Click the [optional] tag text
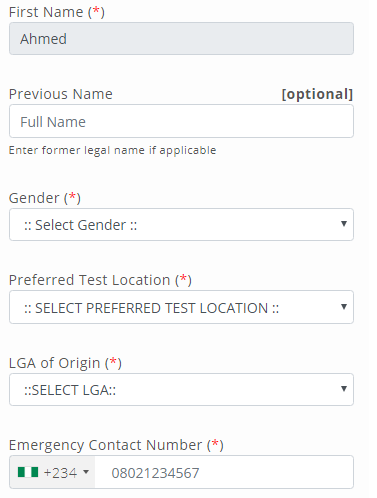Image resolution: width=377 pixels, height=498 pixels. (x=317, y=94)
